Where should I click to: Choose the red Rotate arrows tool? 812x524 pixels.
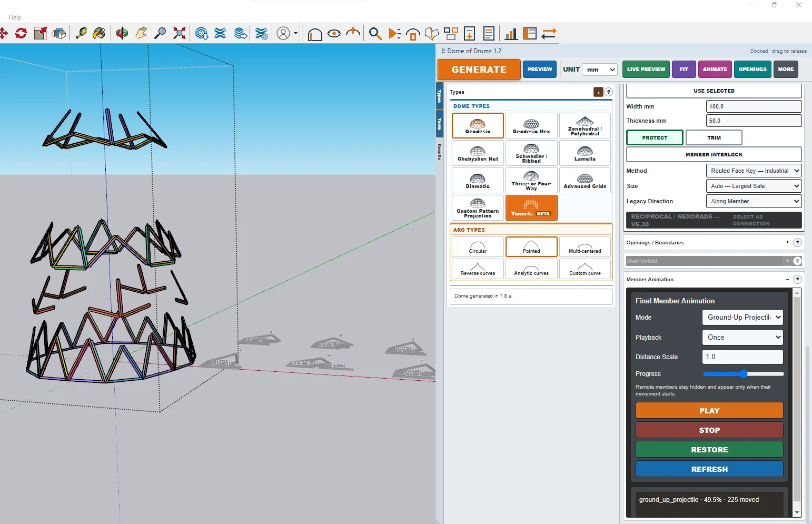tap(21, 34)
